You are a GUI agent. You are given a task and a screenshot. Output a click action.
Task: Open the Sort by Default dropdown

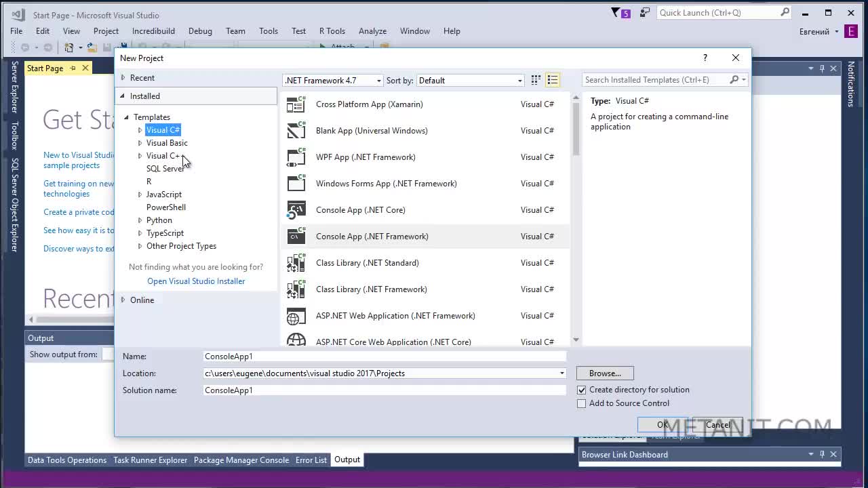(x=519, y=81)
